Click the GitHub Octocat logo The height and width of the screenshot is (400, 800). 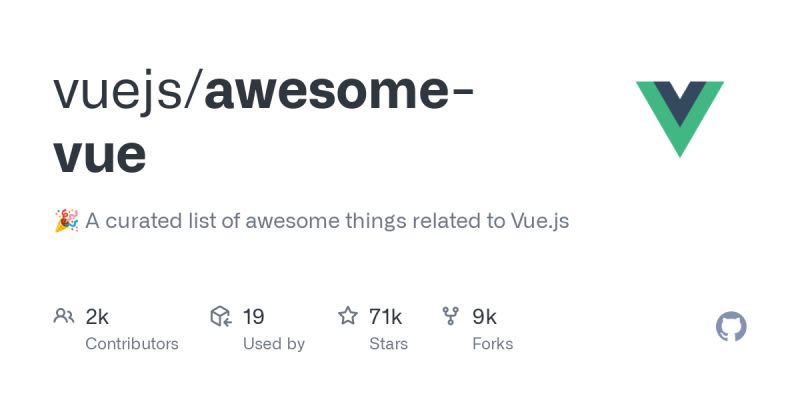click(x=732, y=327)
